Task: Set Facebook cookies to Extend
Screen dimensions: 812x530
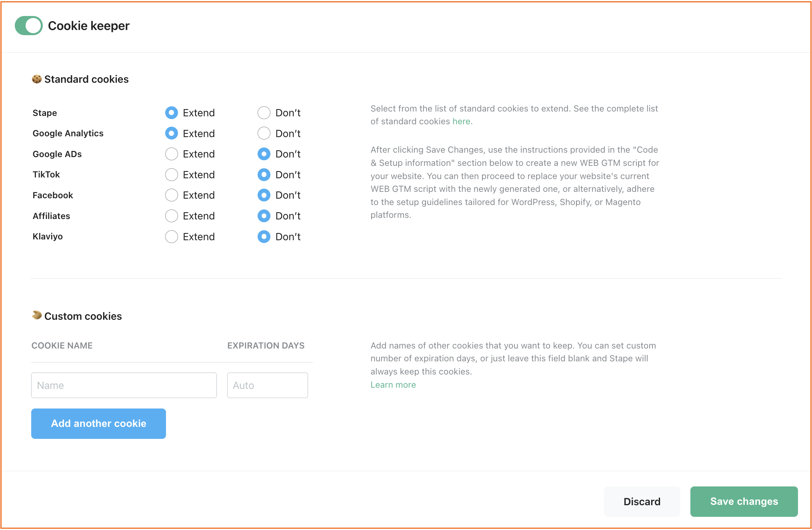Action: click(172, 195)
